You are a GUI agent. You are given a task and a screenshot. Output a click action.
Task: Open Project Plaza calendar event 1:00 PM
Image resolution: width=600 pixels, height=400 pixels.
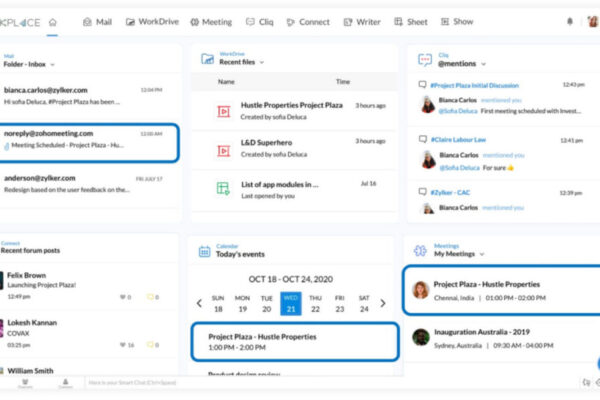tap(295, 342)
